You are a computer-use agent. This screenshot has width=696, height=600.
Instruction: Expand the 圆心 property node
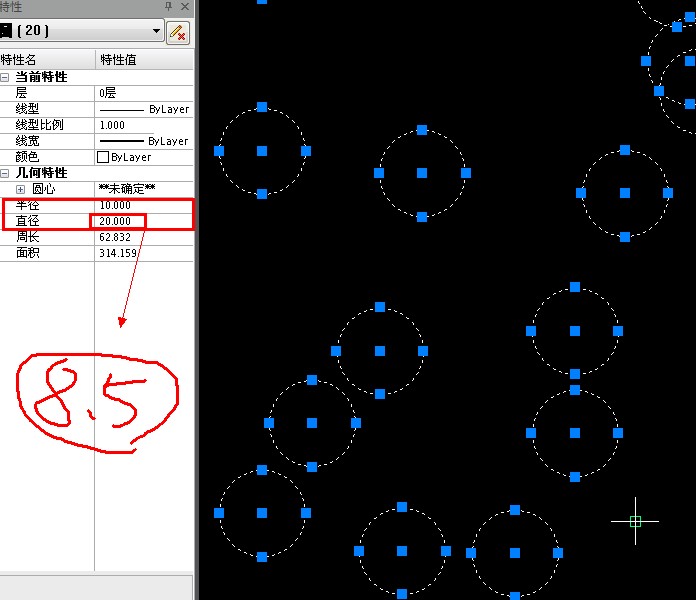tap(20, 189)
